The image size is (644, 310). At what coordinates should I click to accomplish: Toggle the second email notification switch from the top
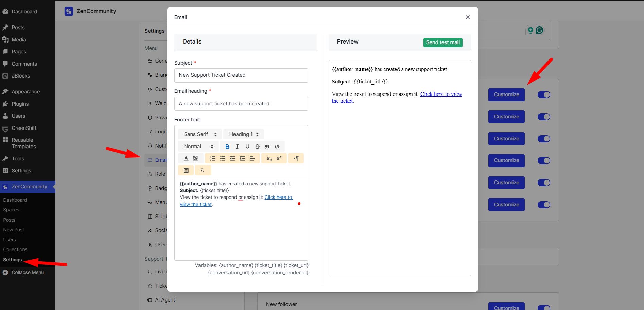coord(544,117)
